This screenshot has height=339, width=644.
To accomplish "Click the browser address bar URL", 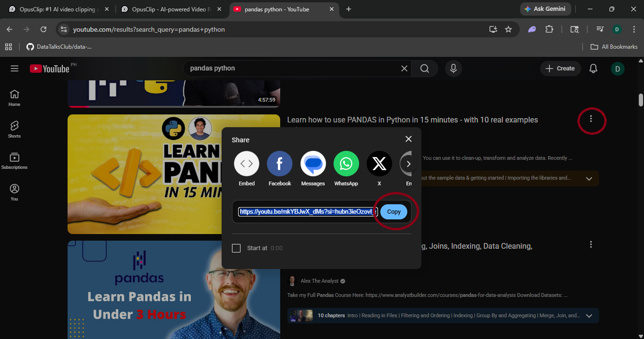I will [149, 29].
